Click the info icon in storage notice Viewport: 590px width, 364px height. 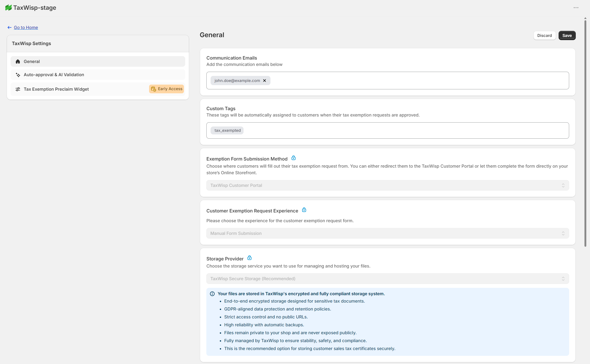[212, 294]
